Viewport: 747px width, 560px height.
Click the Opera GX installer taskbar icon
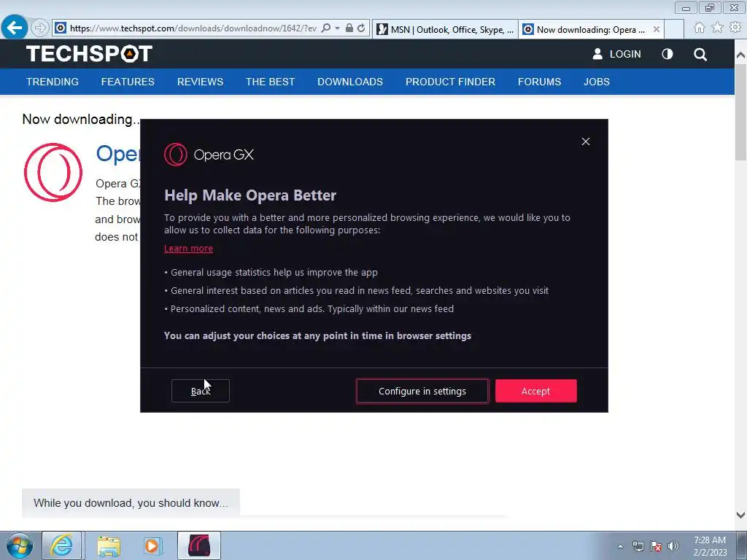199,545
